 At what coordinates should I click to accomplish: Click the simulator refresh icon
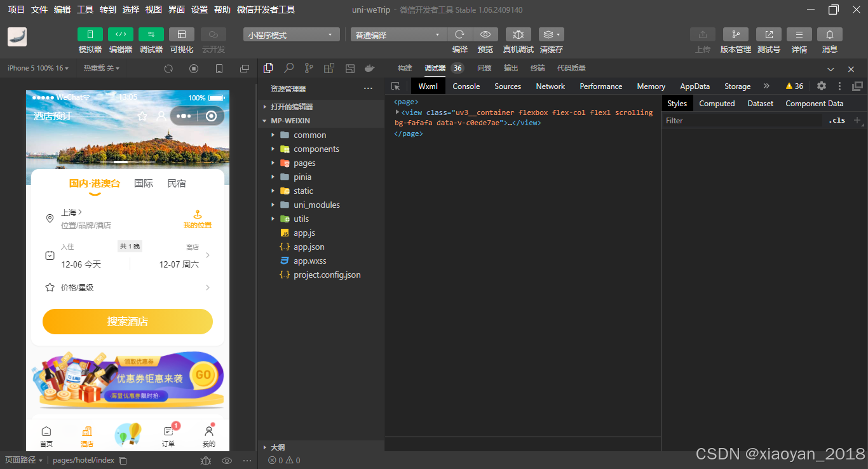(168, 69)
